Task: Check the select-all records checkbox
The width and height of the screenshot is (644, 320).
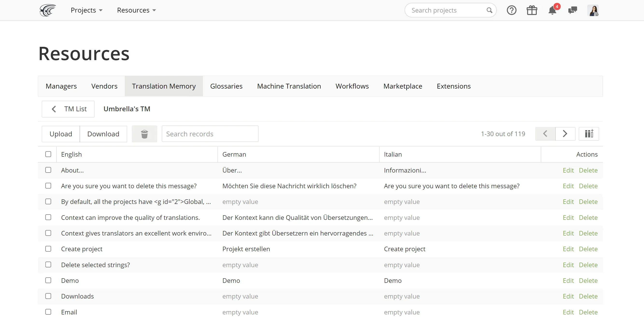Action: 48,154
